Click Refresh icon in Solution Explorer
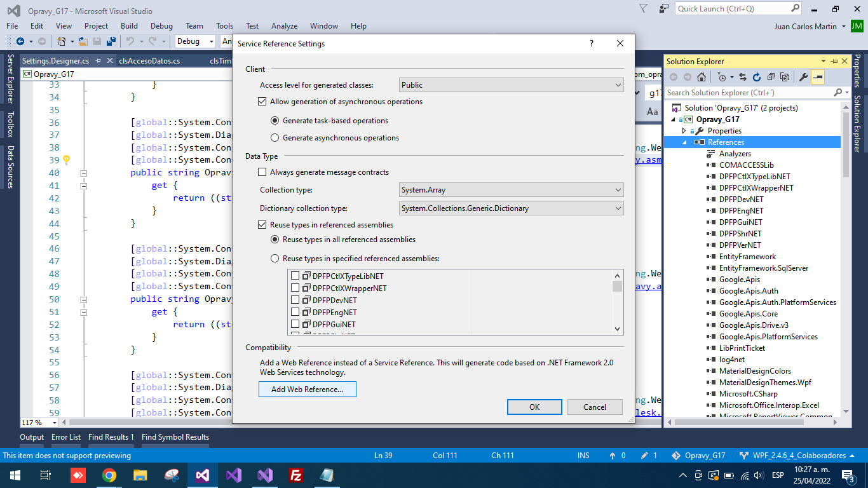The height and width of the screenshot is (488, 868). pyautogui.click(x=757, y=77)
